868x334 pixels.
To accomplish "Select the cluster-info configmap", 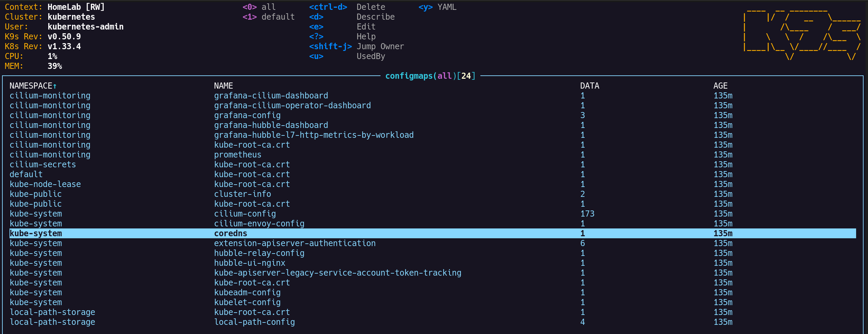I will [x=432, y=194].
